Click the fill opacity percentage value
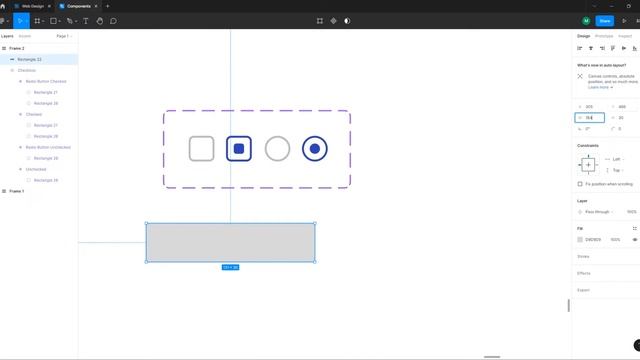The image size is (640, 360). tap(615, 240)
